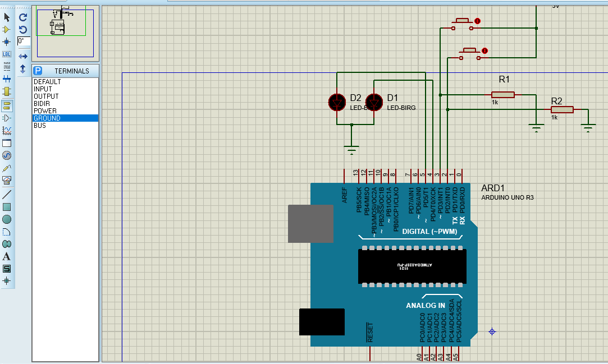Select the Device pins mode tool

point(7,118)
